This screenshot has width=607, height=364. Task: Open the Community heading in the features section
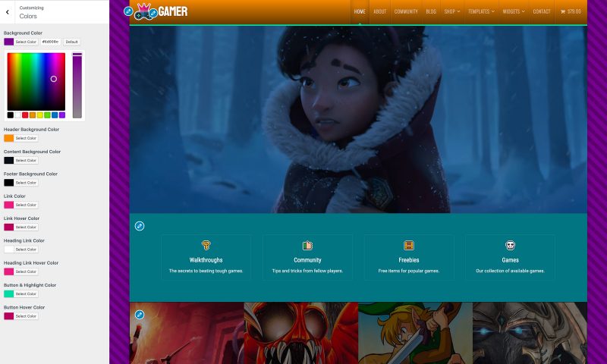[x=307, y=260]
